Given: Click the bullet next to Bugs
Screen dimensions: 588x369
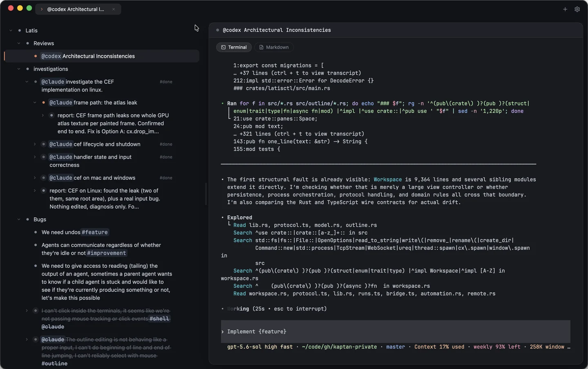Looking at the screenshot, I should click(x=27, y=220).
